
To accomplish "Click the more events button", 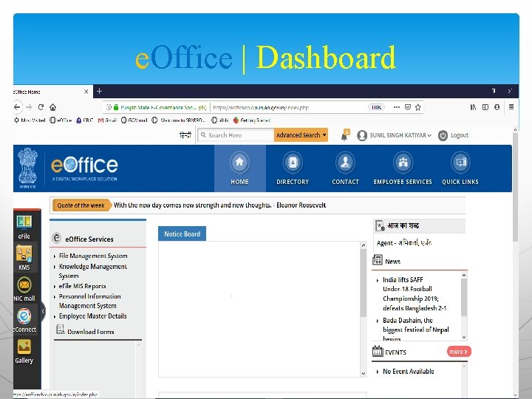I will (x=459, y=352).
